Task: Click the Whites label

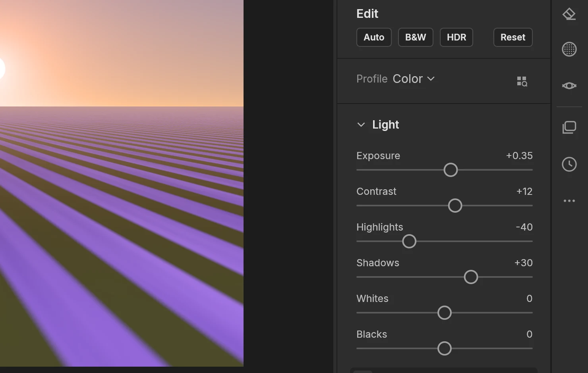Action: tap(372, 298)
